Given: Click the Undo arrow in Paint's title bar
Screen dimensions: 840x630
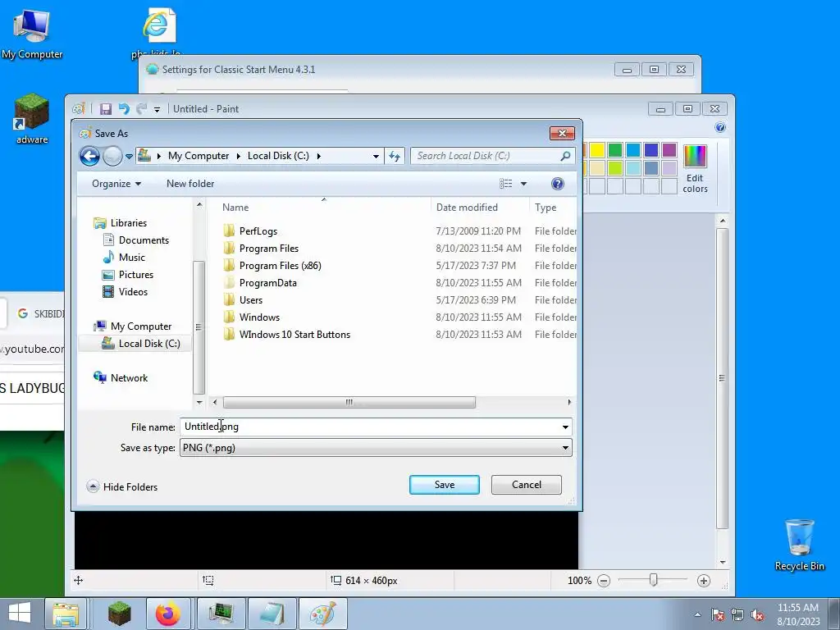Looking at the screenshot, I should [x=124, y=109].
